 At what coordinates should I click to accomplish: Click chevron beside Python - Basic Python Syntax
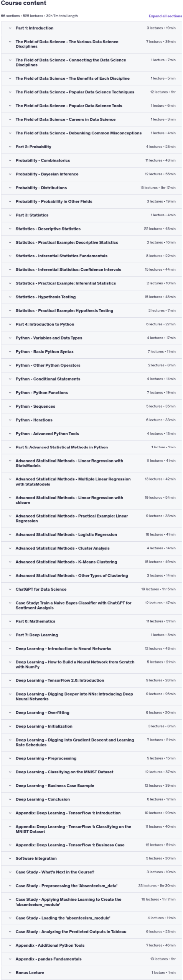click(x=10, y=352)
